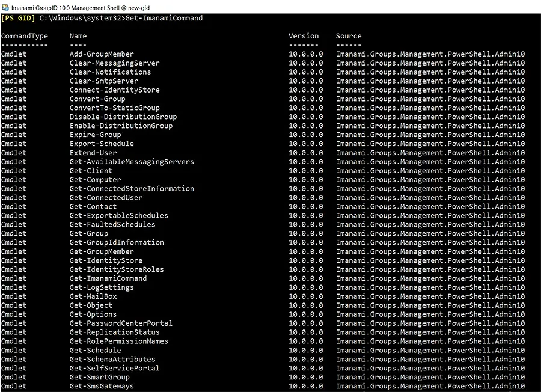Select the 'Connect-IdentityStore' cmdlet name
The height and width of the screenshot is (392, 541).
click(115, 90)
